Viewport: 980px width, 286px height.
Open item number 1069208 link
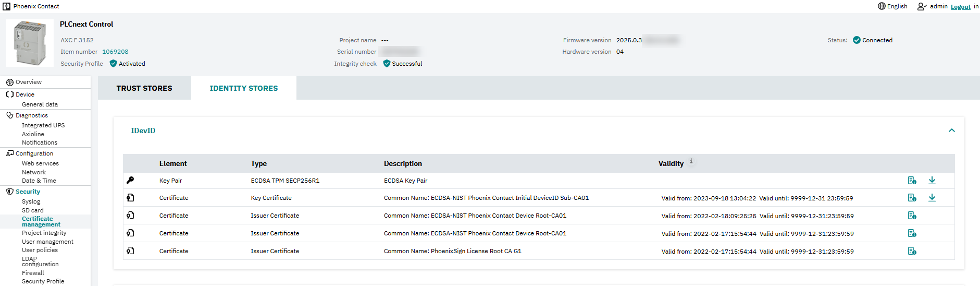(x=115, y=52)
